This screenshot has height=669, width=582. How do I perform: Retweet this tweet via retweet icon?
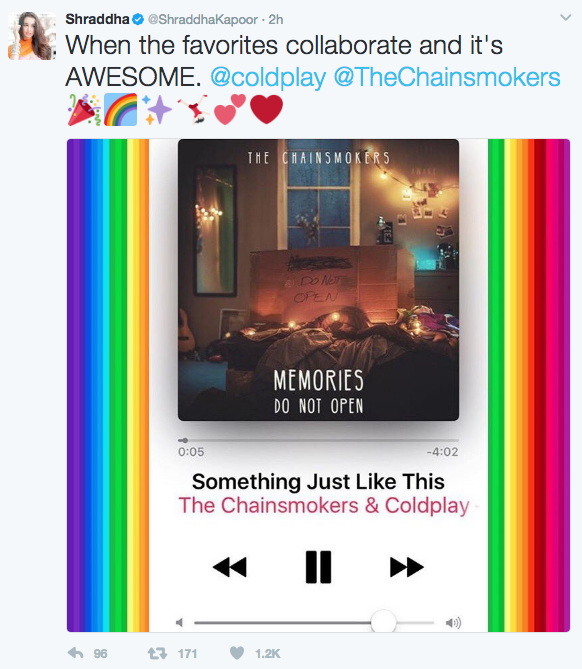tap(157, 653)
